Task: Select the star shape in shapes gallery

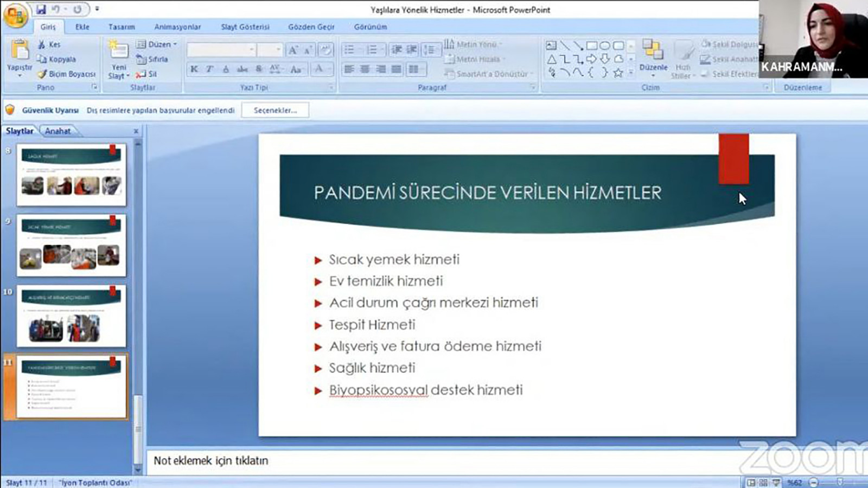Action: click(x=617, y=73)
